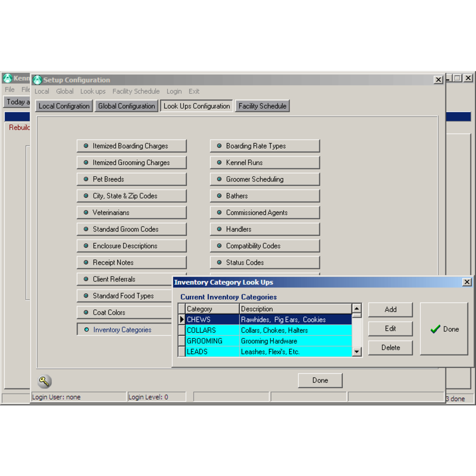Delete the selected inventory category
Image resolution: width=476 pixels, height=476 pixels.
(390, 348)
